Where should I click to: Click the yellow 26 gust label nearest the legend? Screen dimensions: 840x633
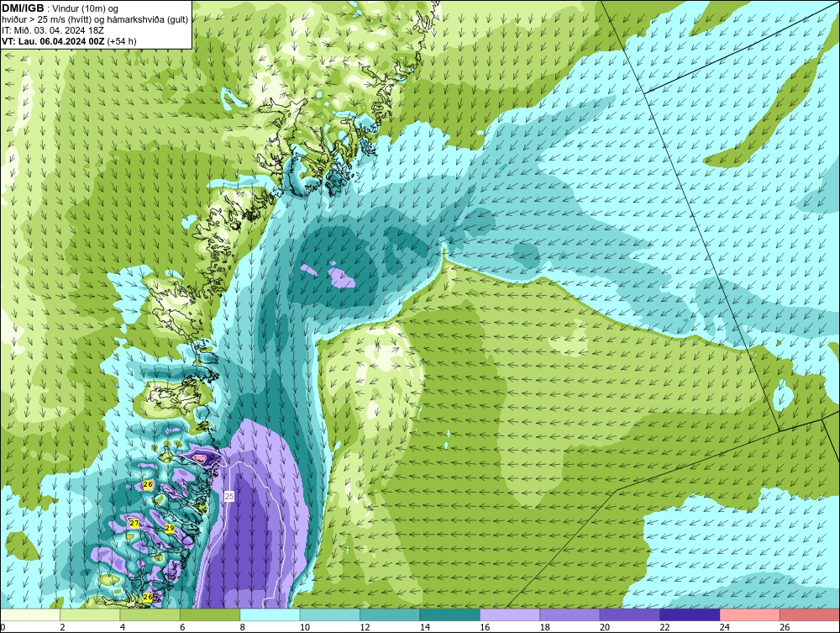point(148,597)
